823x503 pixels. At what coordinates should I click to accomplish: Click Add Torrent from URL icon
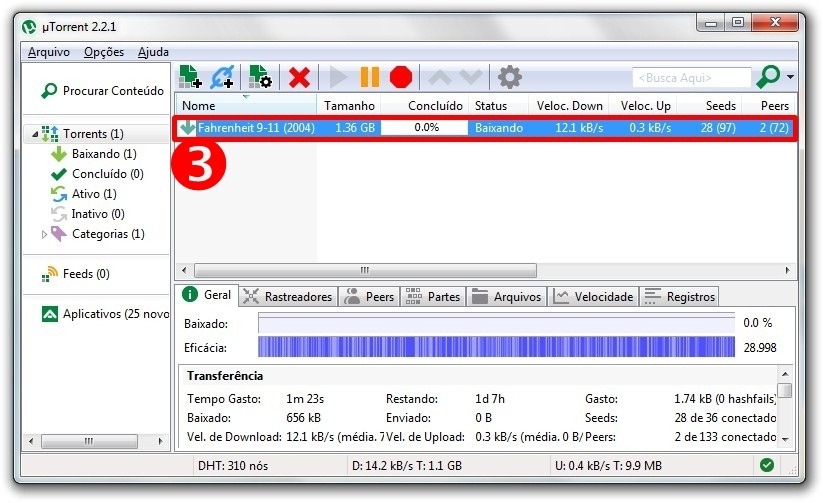tap(222, 77)
